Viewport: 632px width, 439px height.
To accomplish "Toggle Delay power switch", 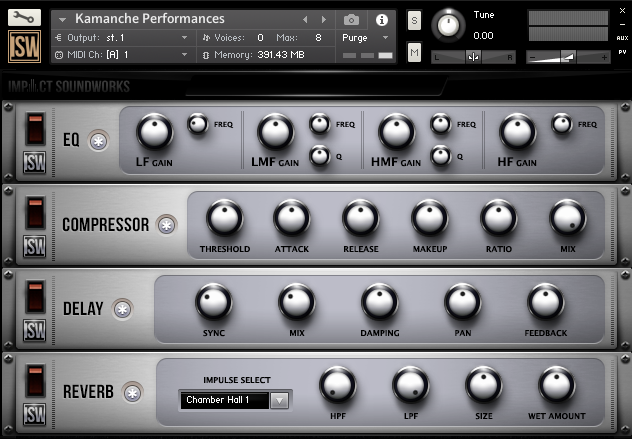I will [x=35, y=297].
